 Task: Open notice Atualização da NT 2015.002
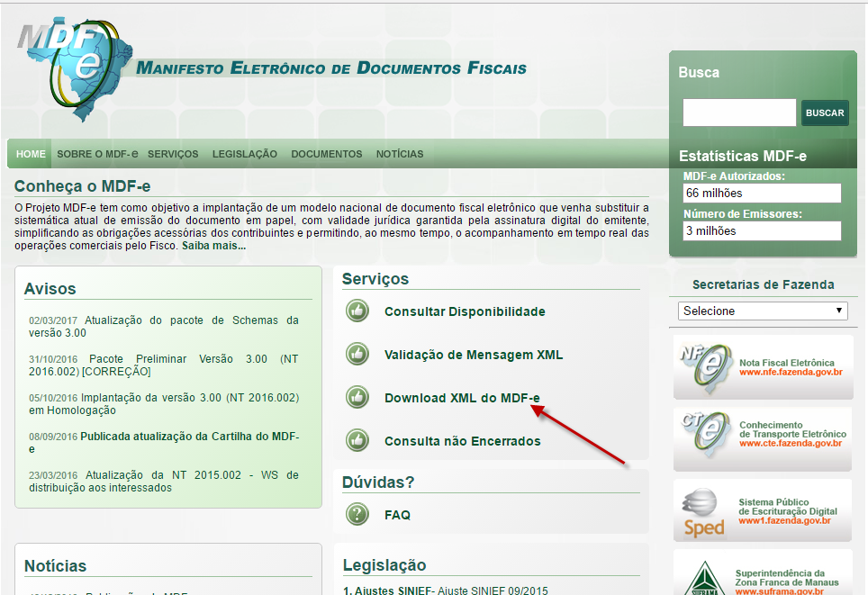click(164, 482)
